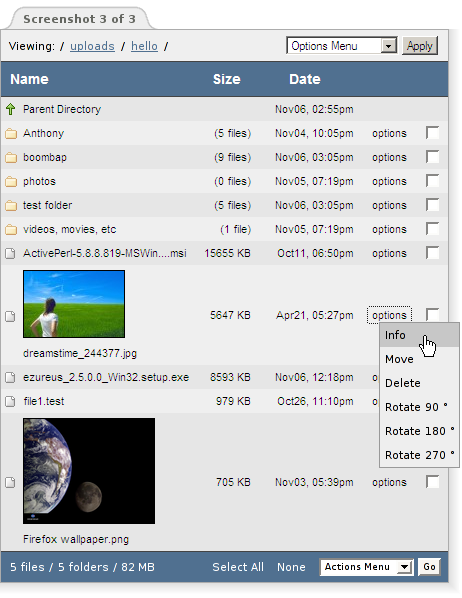This screenshot has height=598, width=462.
Task: Click the Name column header
Action: pyautogui.click(x=29, y=79)
